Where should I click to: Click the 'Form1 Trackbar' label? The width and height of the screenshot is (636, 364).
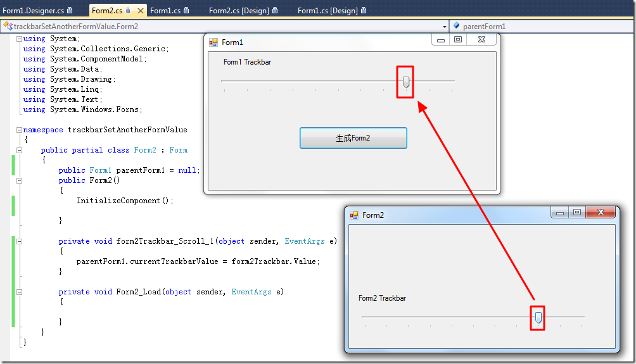(x=248, y=62)
